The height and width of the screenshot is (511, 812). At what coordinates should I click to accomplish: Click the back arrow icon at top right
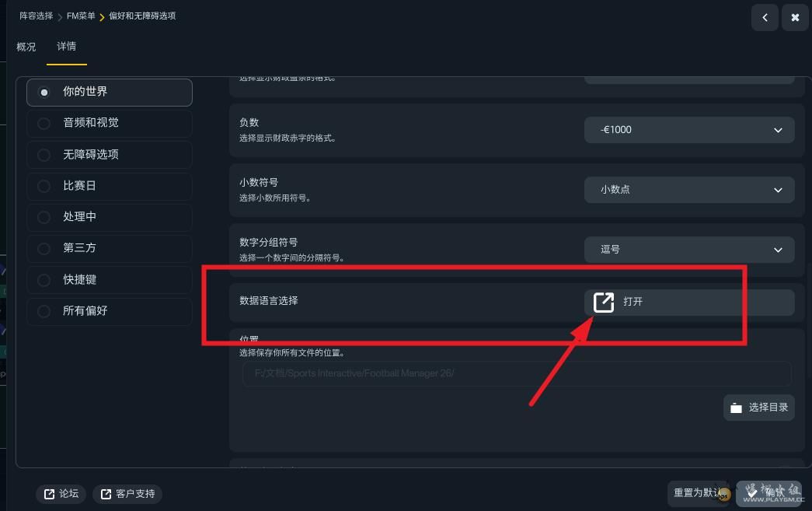click(x=765, y=18)
